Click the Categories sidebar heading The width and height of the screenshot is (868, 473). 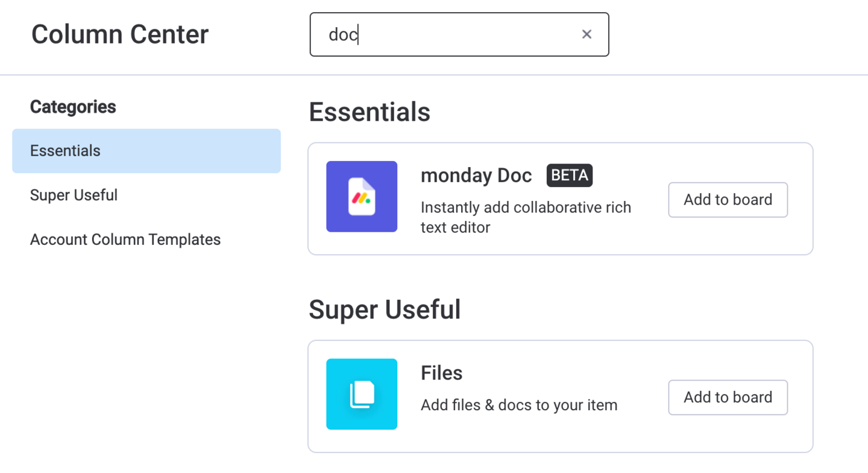(73, 107)
